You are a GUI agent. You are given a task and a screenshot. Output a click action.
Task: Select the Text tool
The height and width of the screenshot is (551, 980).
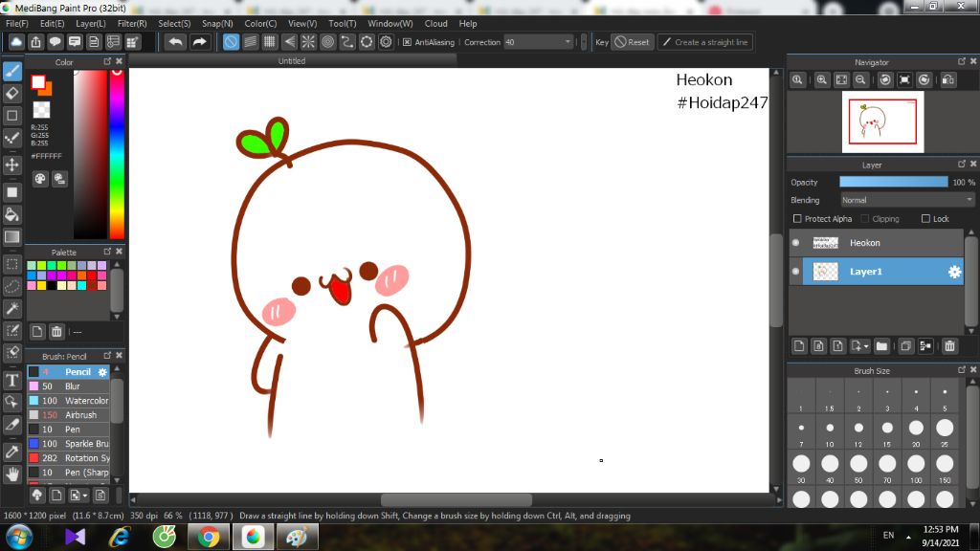point(11,381)
